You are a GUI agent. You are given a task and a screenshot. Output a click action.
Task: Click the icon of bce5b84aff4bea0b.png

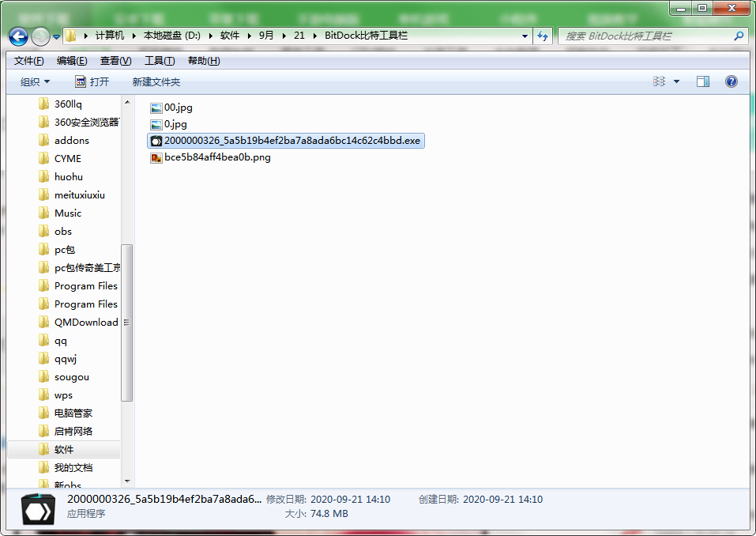156,158
